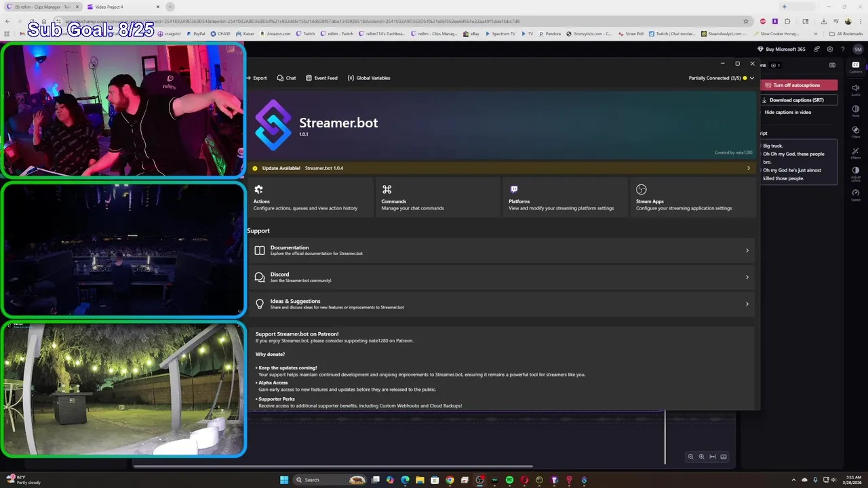The width and height of the screenshot is (868, 488).
Task: Open the Audio panel in Clipchamp sidebar
Action: 856,90
